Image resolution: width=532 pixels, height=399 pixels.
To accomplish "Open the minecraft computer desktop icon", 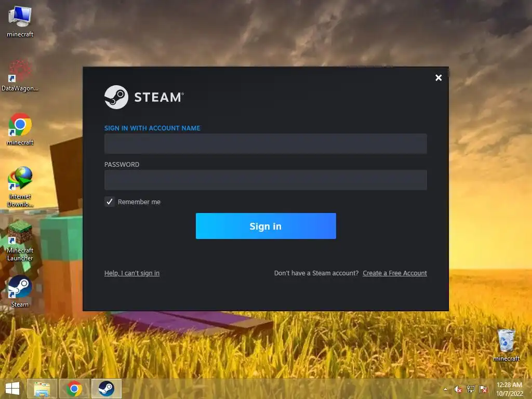I will 20,21.
